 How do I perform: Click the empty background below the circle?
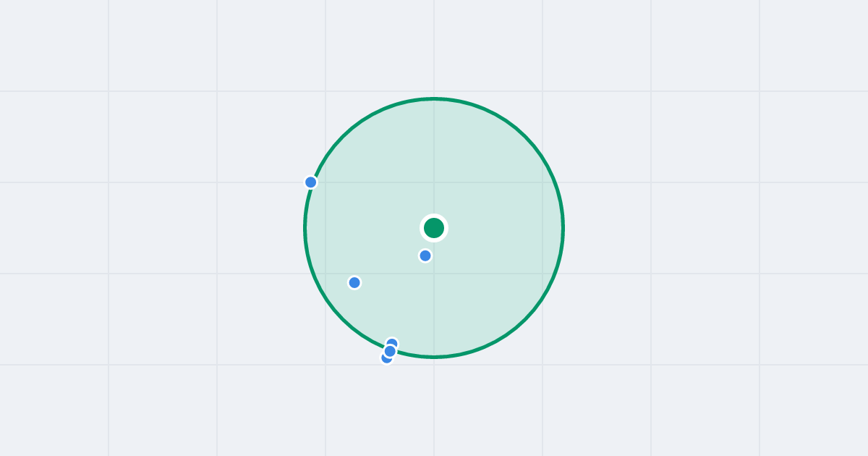point(434,409)
